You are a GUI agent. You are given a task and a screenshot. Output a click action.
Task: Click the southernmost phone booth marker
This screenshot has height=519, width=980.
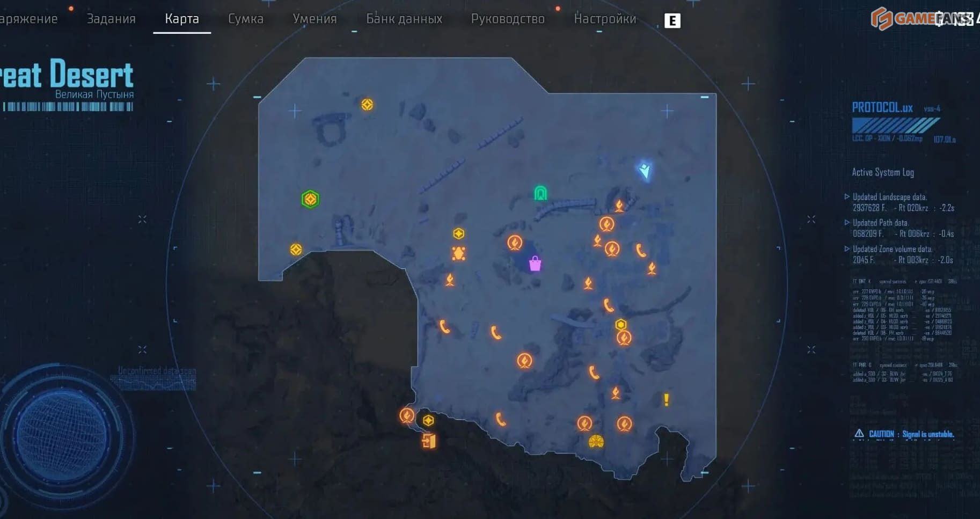click(501, 419)
